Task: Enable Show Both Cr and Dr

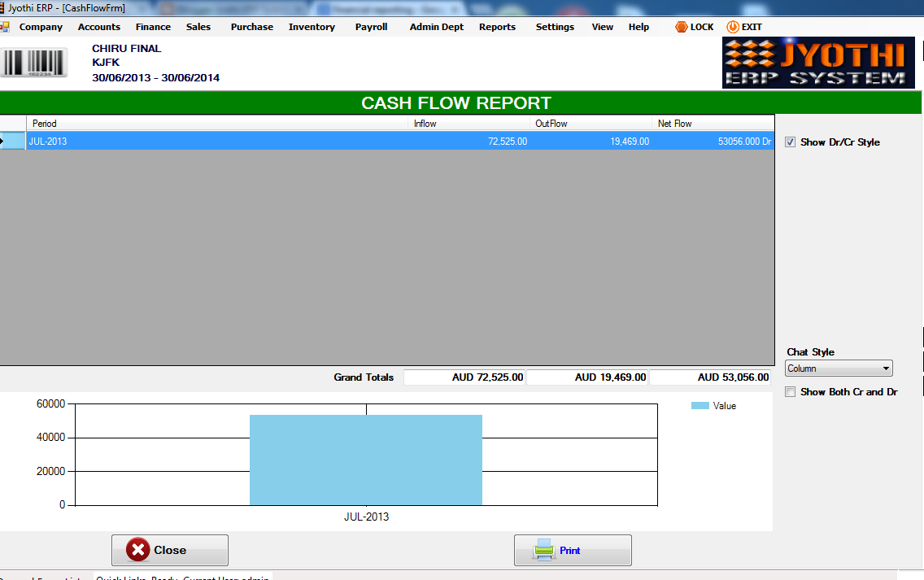Action: pos(790,391)
